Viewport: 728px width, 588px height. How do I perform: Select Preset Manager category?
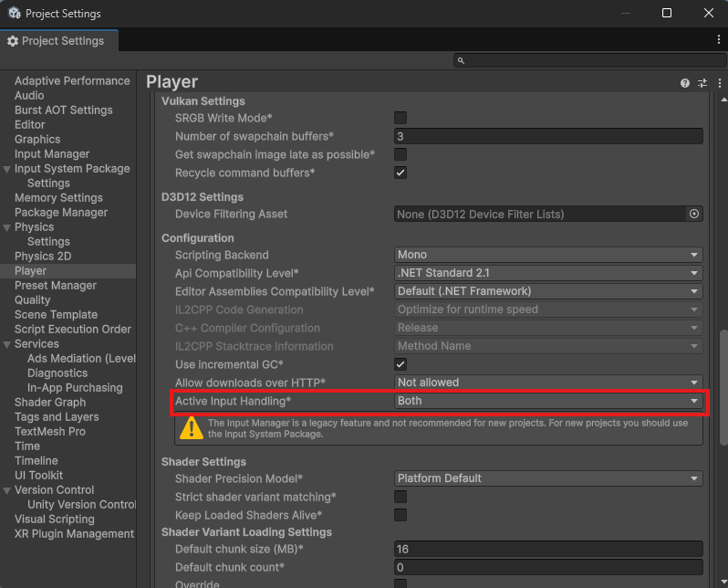pyautogui.click(x=56, y=286)
